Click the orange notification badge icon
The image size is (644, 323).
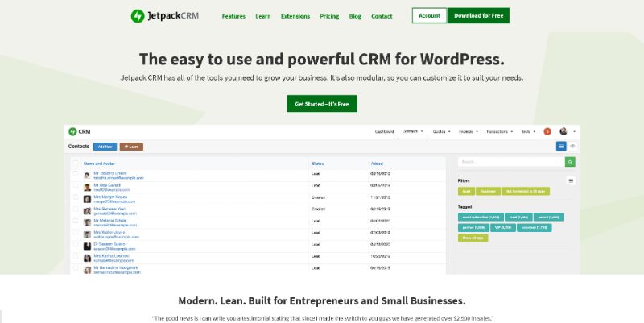click(547, 131)
